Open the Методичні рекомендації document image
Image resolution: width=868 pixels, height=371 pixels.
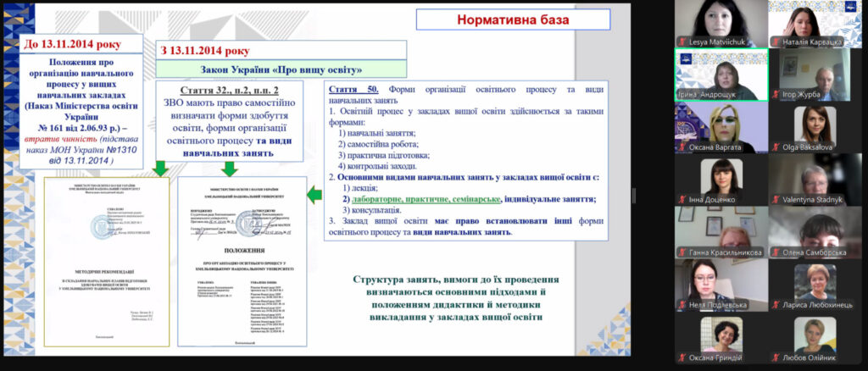point(96,263)
